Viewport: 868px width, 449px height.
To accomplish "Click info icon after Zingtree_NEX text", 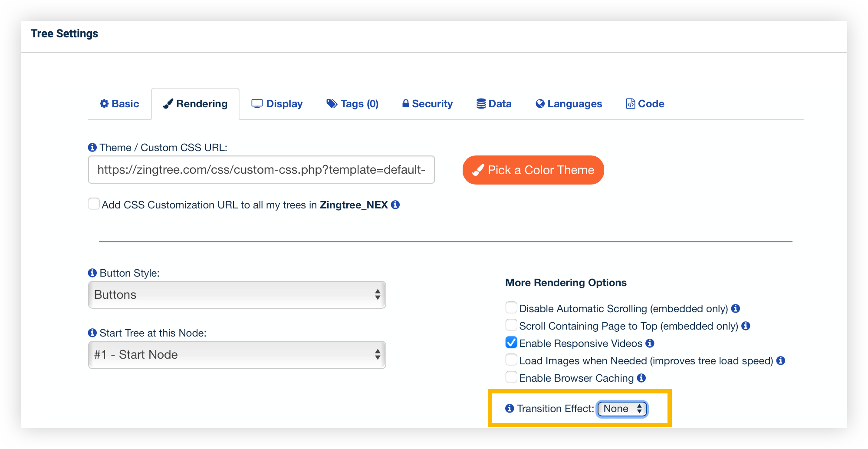I will click(x=395, y=205).
